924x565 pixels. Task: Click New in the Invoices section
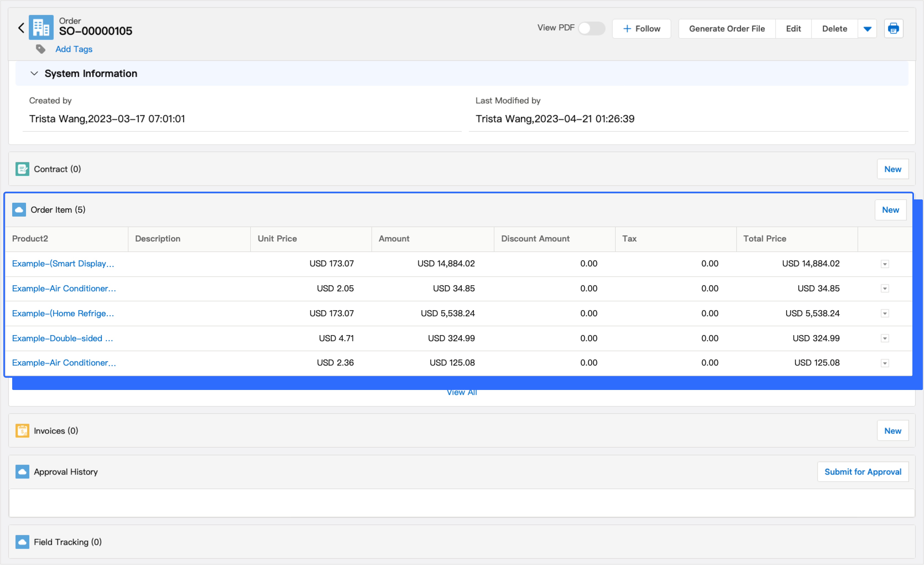[x=892, y=431]
